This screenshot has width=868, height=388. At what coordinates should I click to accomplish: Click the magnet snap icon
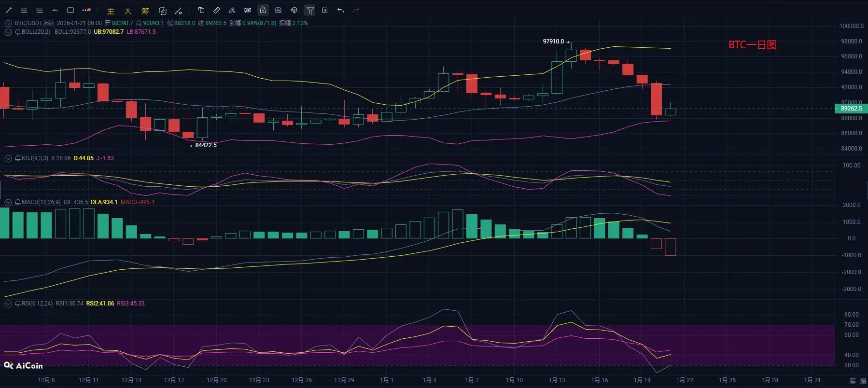click(x=294, y=10)
